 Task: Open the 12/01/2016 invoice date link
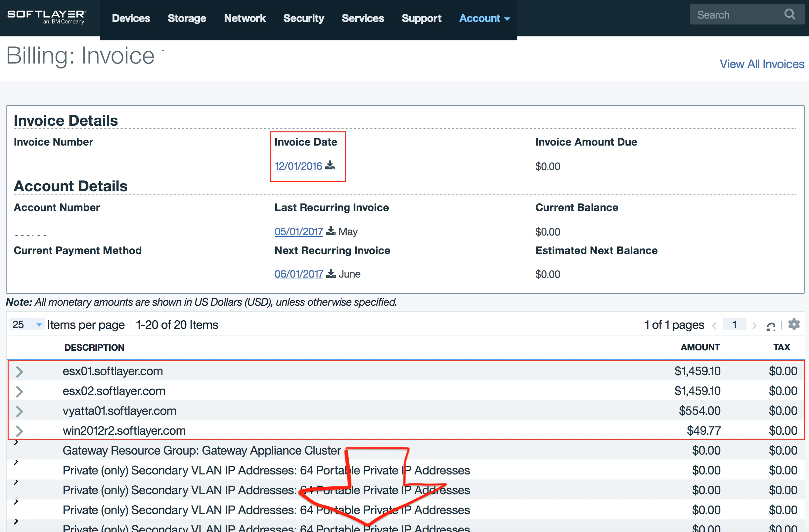298,166
